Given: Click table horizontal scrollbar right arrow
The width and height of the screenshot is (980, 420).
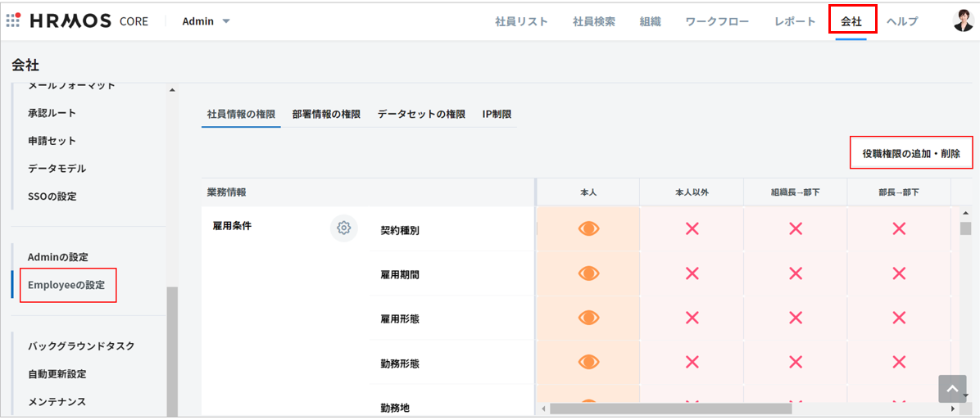Looking at the screenshot, I should click(952, 409).
